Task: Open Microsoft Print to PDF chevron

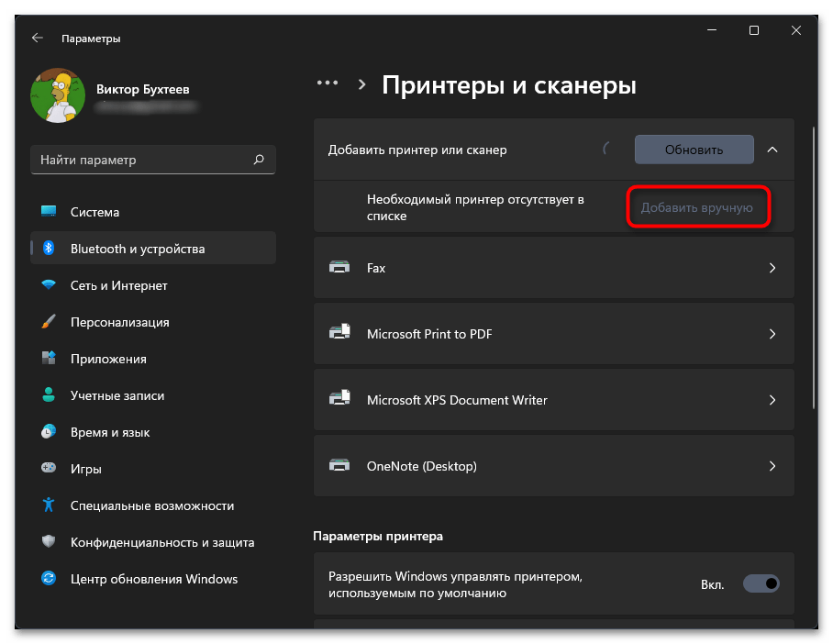Action: click(772, 334)
